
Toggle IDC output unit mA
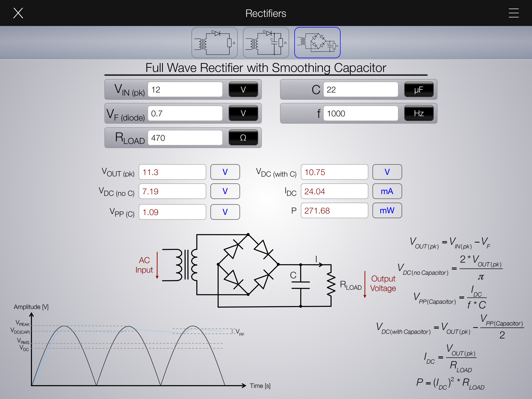387,191
